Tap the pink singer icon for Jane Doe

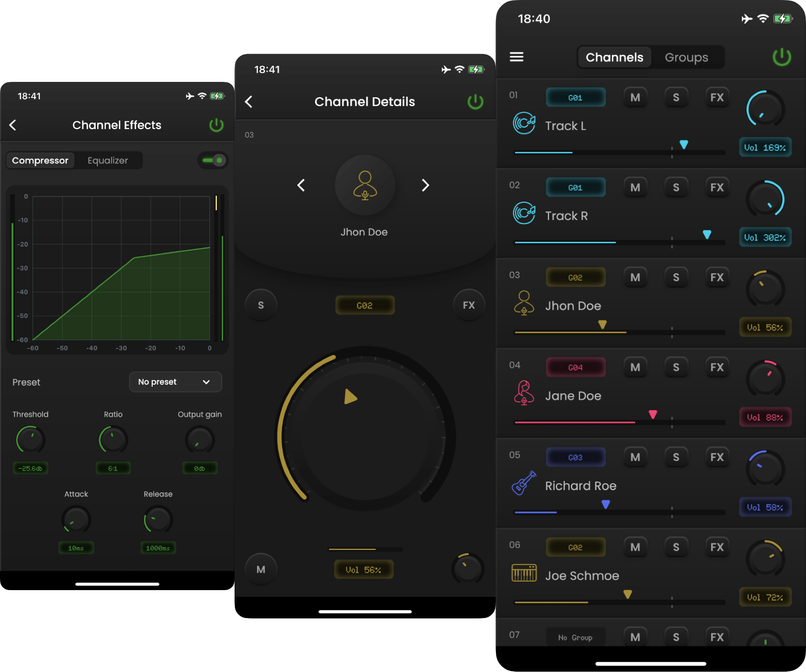coord(523,393)
